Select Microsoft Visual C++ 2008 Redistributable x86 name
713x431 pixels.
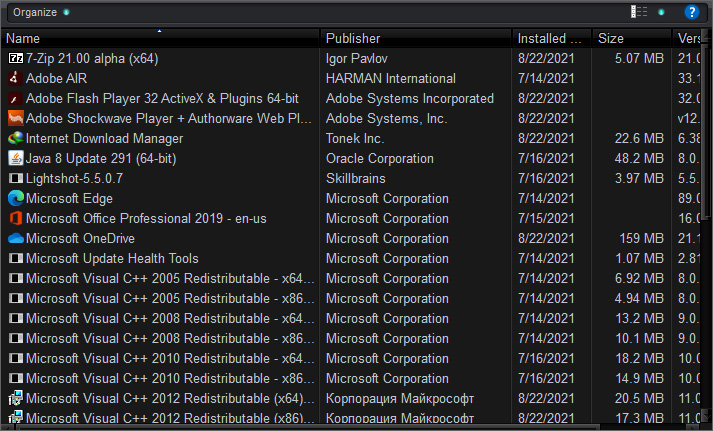click(x=170, y=338)
